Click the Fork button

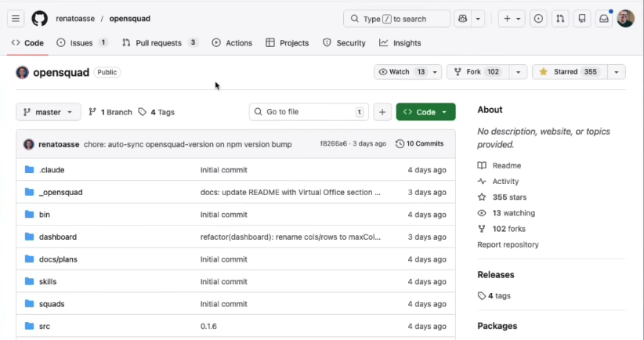coord(478,72)
